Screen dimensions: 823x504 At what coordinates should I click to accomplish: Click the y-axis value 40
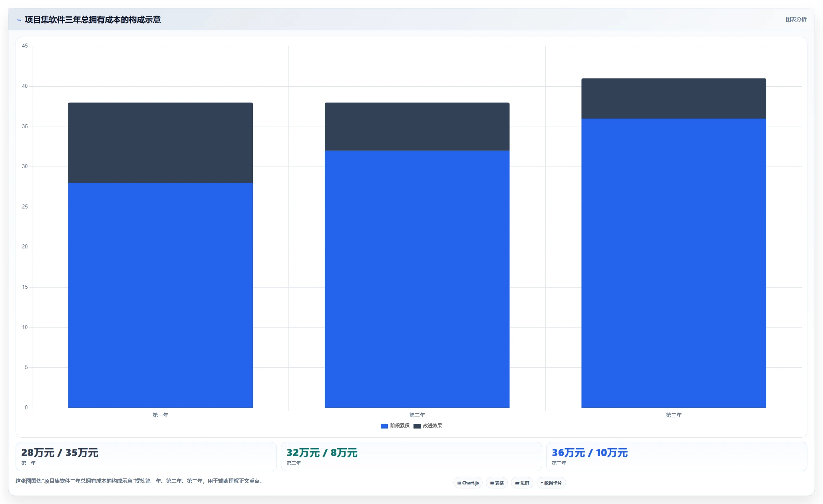pos(25,86)
